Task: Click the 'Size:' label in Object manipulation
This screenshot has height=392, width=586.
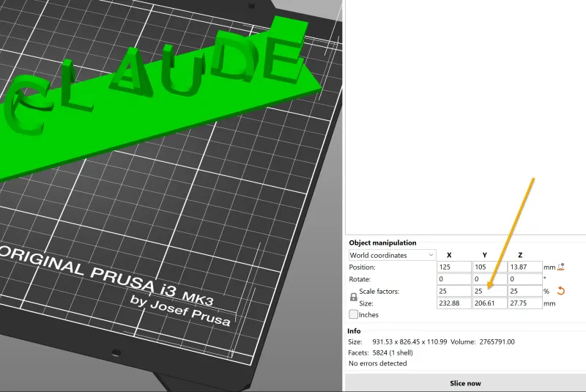Action: (366, 303)
